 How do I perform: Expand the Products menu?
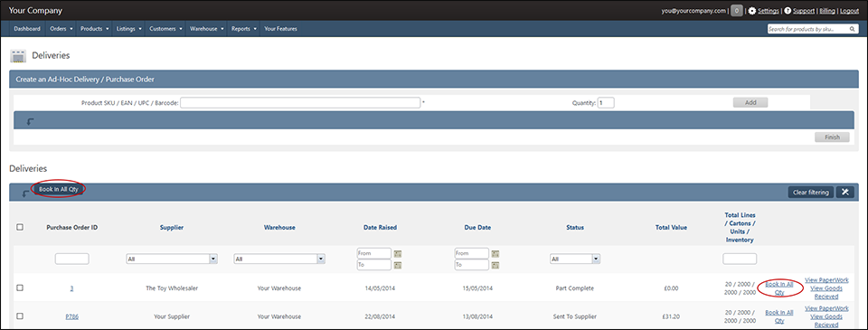pyautogui.click(x=95, y=28)
